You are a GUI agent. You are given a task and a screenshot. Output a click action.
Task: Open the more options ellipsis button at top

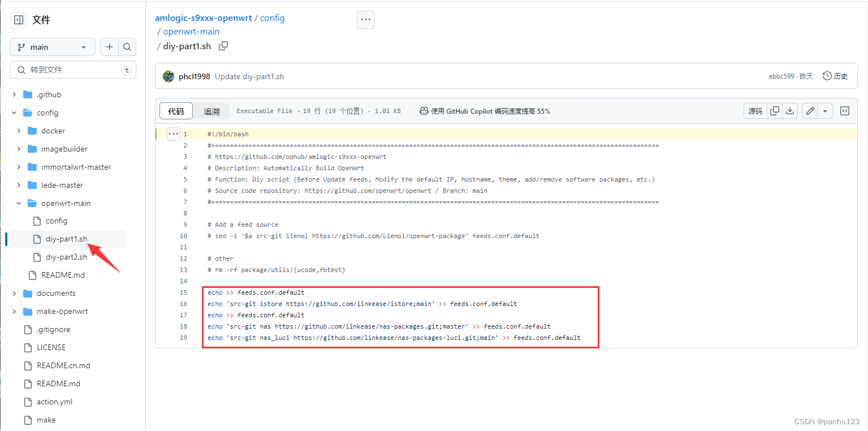[x=366, y=19]
